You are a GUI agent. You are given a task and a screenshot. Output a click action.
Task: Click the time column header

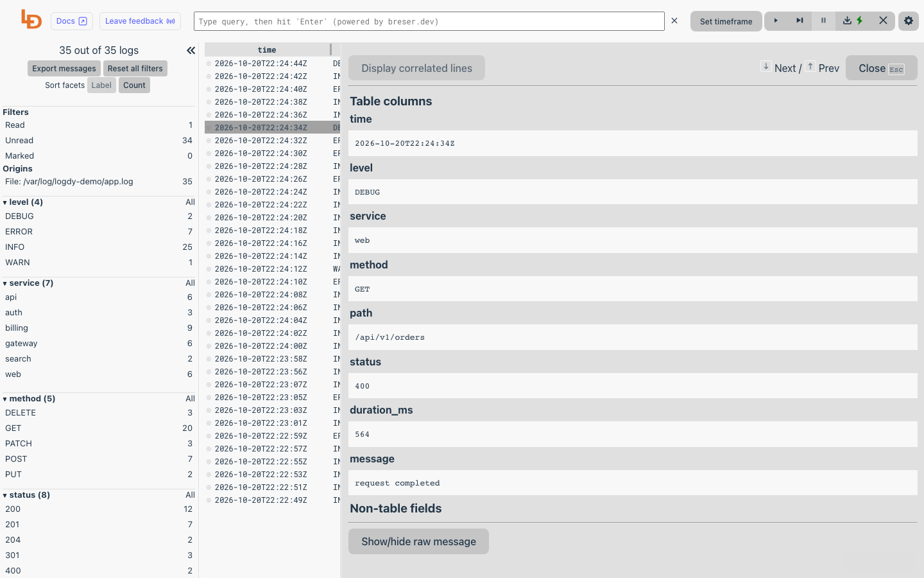click(x=267, y=50)
